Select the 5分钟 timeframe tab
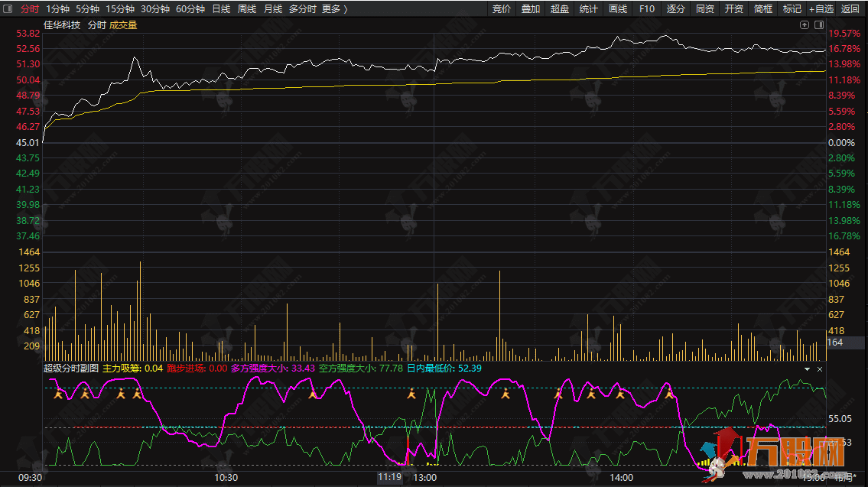 click(87, 9)
